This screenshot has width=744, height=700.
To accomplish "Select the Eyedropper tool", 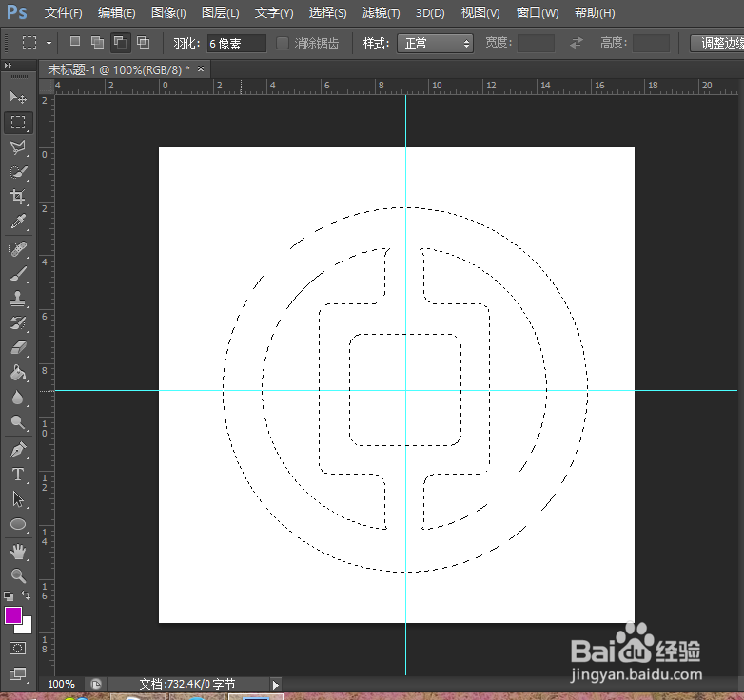I will pyautogui.click(x=18, y=222).
